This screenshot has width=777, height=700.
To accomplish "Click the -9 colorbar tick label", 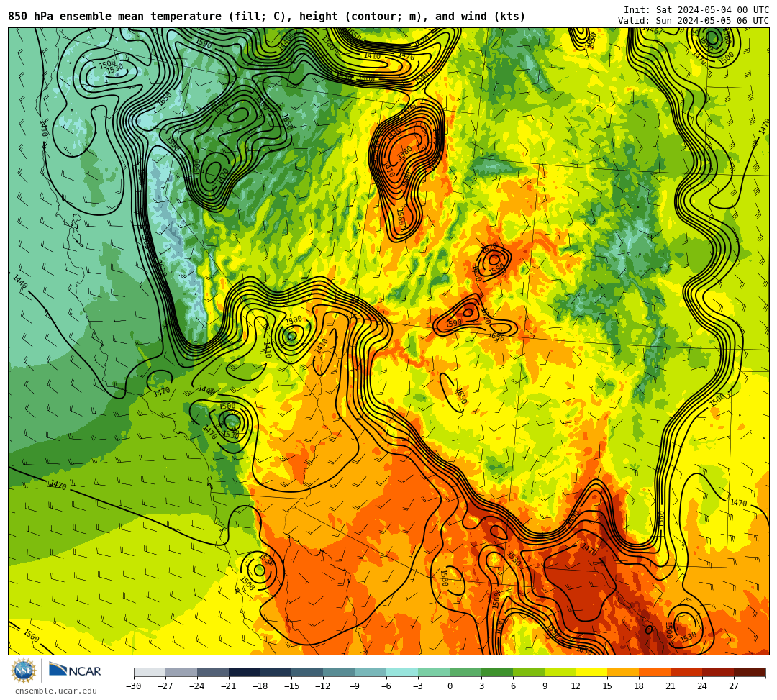I will [x=355, y=686].
